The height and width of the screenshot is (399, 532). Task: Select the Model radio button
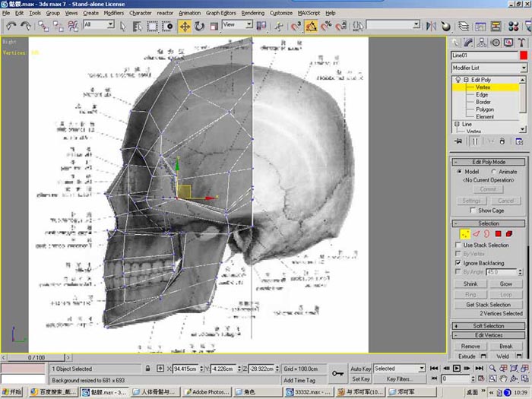click(x=459, y=172)
